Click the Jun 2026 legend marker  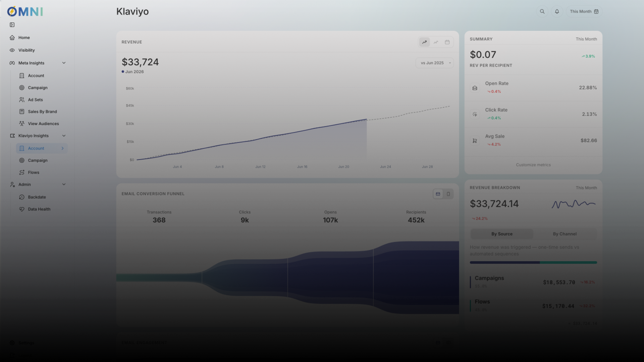tap(123, 72)
